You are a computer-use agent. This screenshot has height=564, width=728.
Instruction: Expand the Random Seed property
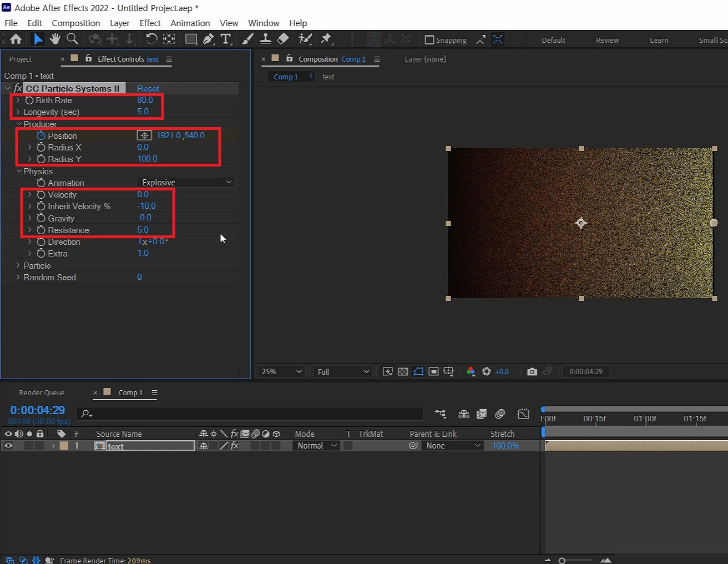click(18, 277)
